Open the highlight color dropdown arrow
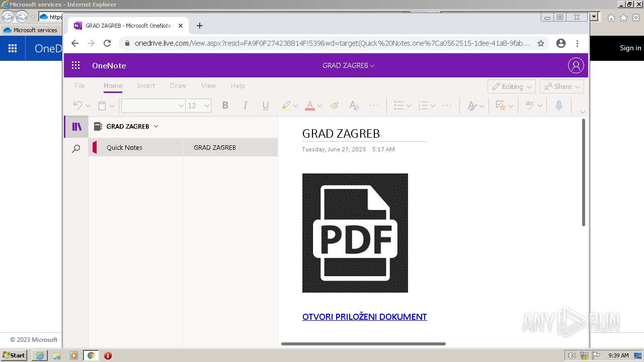644x362 pixels. click(295, 106)
